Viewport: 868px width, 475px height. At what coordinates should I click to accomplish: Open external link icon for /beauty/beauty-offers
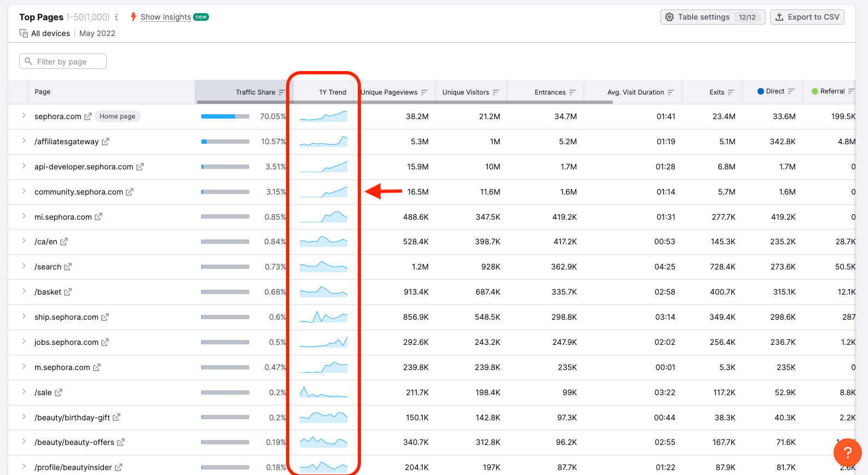click(121, 442)
